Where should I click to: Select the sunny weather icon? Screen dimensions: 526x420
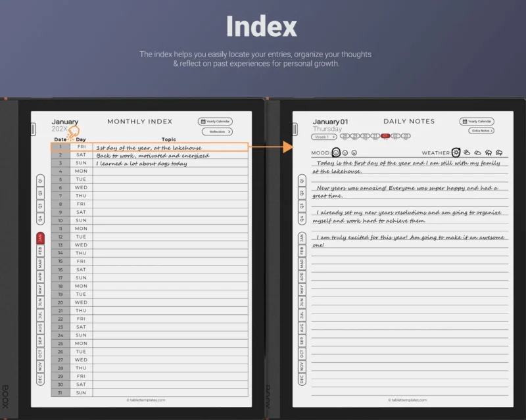click(456, 152)
